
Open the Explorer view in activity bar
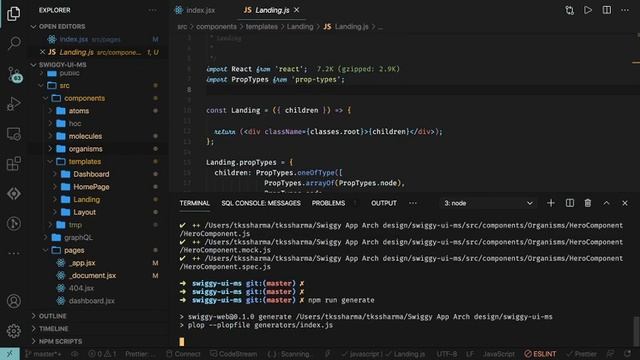pos(13,13)
